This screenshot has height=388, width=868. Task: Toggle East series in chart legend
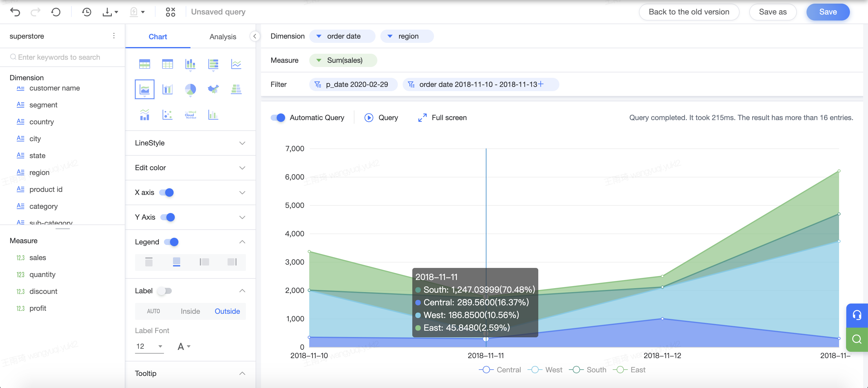629,370
